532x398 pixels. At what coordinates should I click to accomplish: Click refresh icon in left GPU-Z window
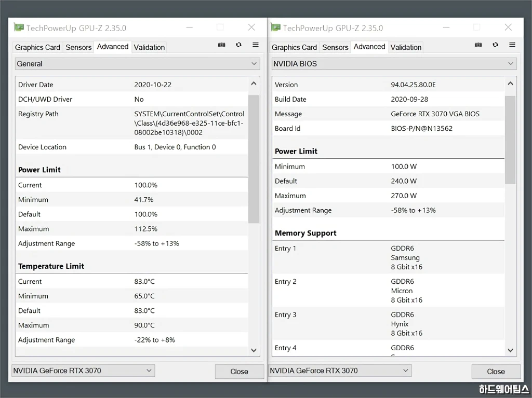click(239, 45)
